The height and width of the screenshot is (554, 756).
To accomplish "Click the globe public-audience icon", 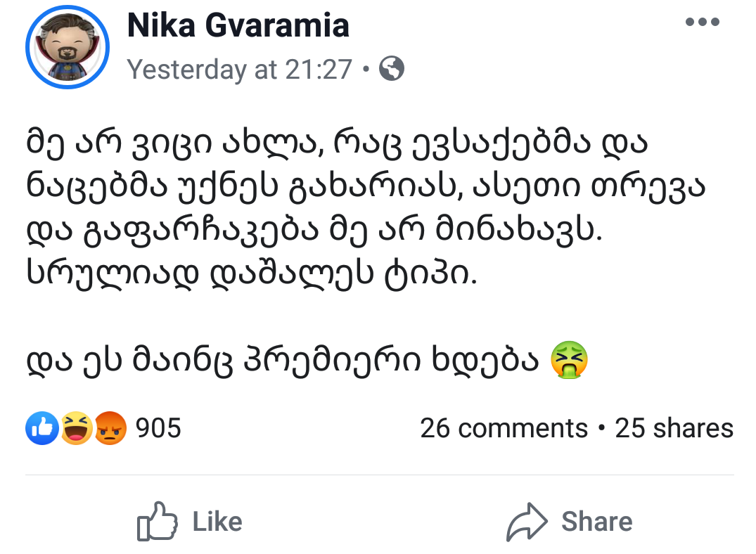I will 392,68.
